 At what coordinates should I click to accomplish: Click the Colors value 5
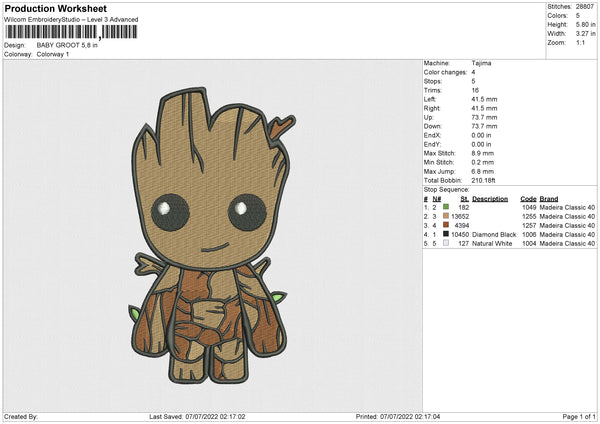(578, 16)
